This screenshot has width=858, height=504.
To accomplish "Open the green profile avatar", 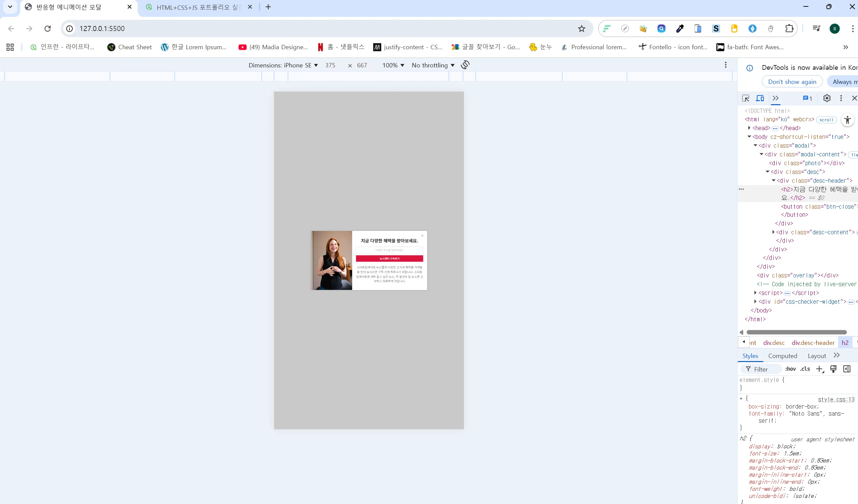I will (834, 29).
